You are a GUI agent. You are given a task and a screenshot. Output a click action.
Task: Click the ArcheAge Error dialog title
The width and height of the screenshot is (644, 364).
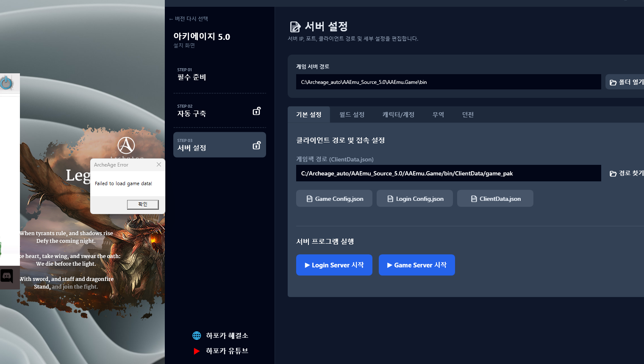click(111, 165)
